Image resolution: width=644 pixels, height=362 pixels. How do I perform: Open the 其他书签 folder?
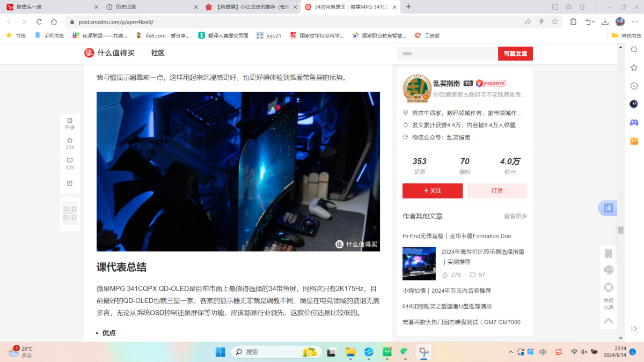point(626,36)
